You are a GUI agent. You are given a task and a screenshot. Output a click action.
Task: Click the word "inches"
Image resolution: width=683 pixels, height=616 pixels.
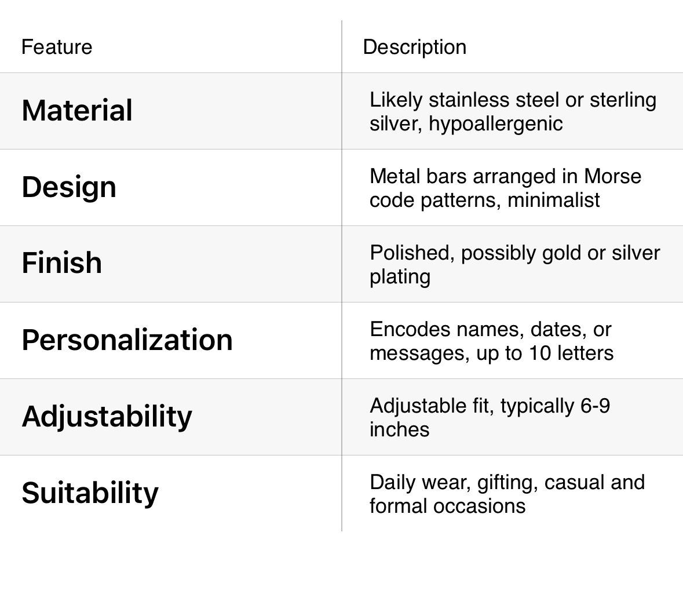(x=399, y=429)
